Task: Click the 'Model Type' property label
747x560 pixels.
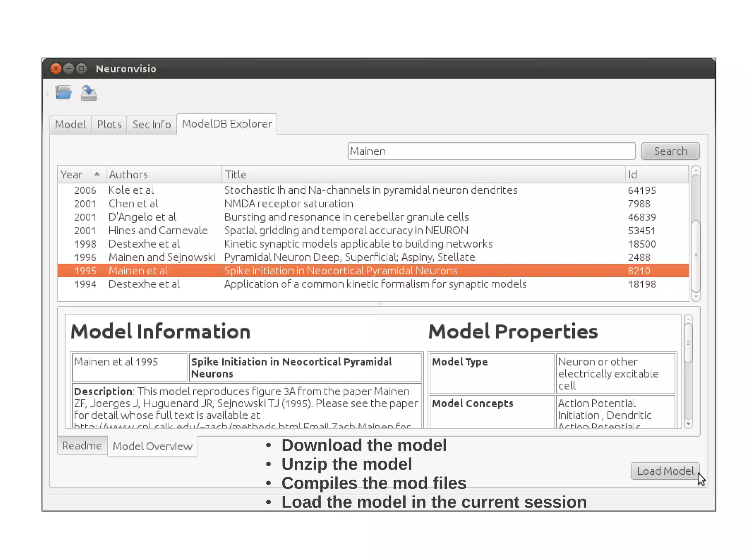Action: pos(460,362)
